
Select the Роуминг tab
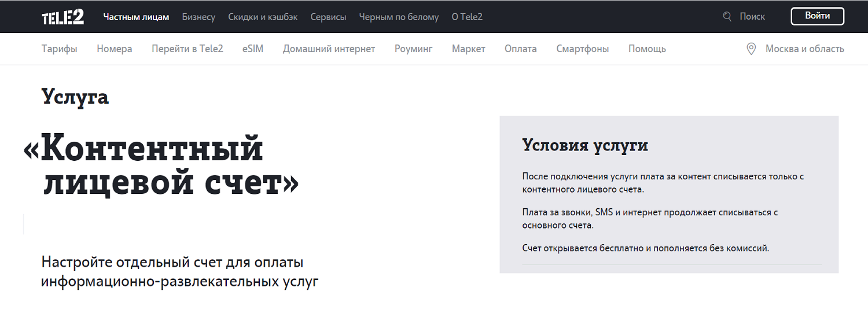coord(413,49)
